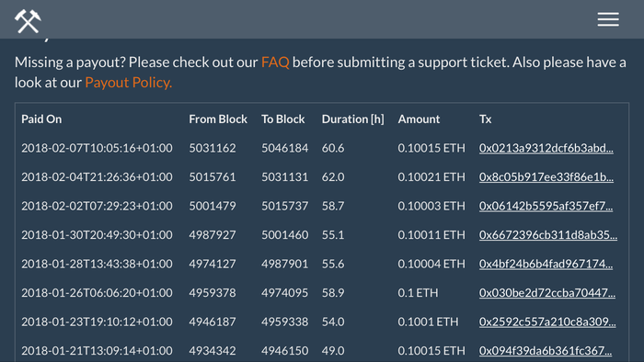Click the From Block column header

[218, 119]
